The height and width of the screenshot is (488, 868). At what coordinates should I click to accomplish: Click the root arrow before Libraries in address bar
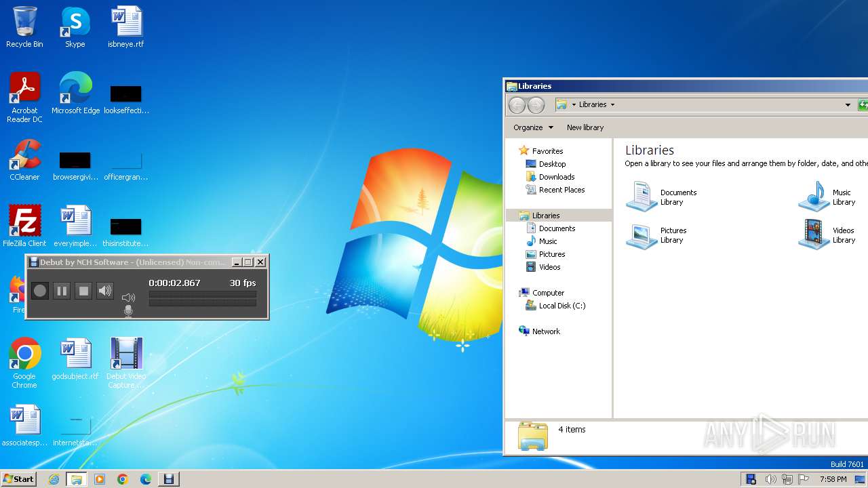[x=574, y=105]
